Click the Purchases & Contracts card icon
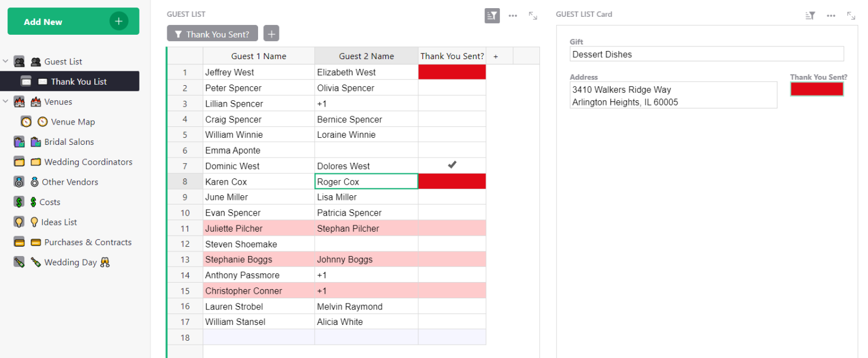Screen dimensions: 868x358 [19, 242]
